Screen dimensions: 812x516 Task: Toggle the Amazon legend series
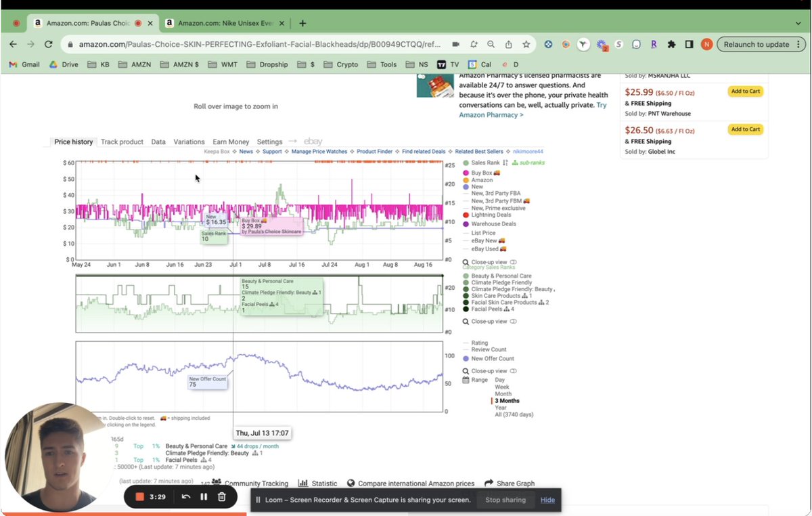coord(478,180)
